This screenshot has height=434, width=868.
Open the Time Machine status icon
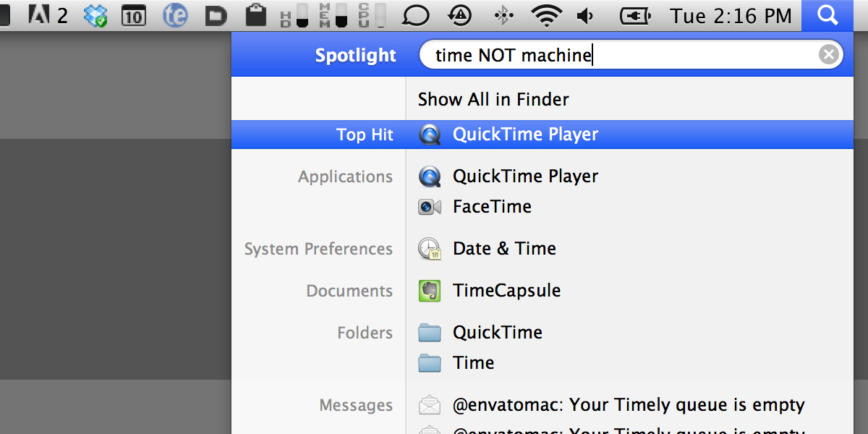[x=460, y=14]
